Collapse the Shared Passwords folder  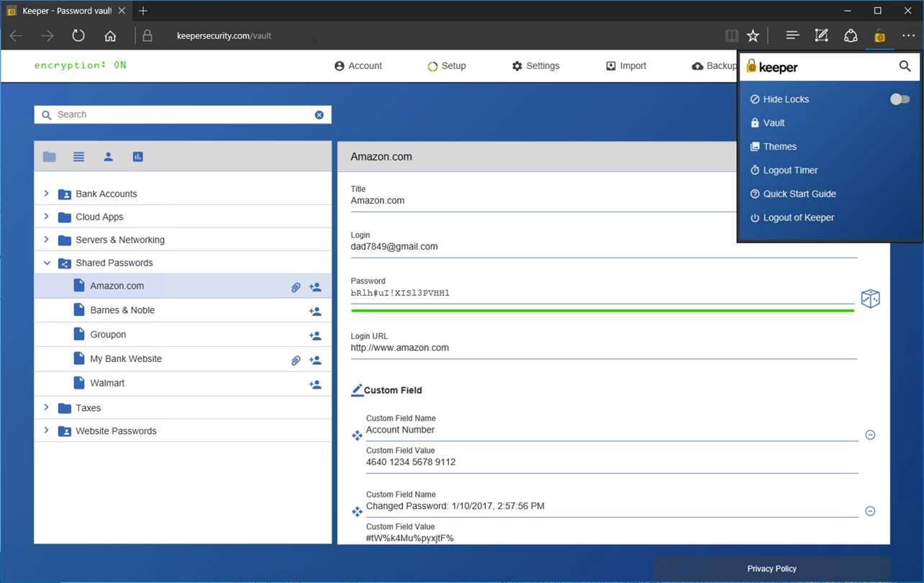click(x=46, y=263)
